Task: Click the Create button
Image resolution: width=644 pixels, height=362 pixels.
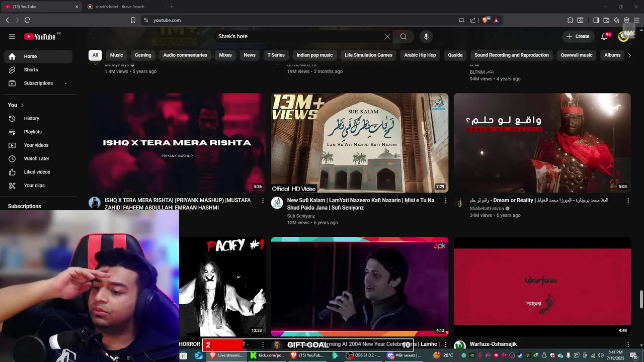Action: point(578,36)
